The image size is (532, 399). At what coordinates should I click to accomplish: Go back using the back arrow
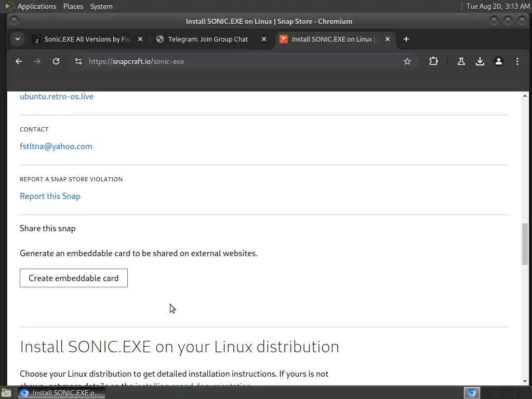click(19, 61)
